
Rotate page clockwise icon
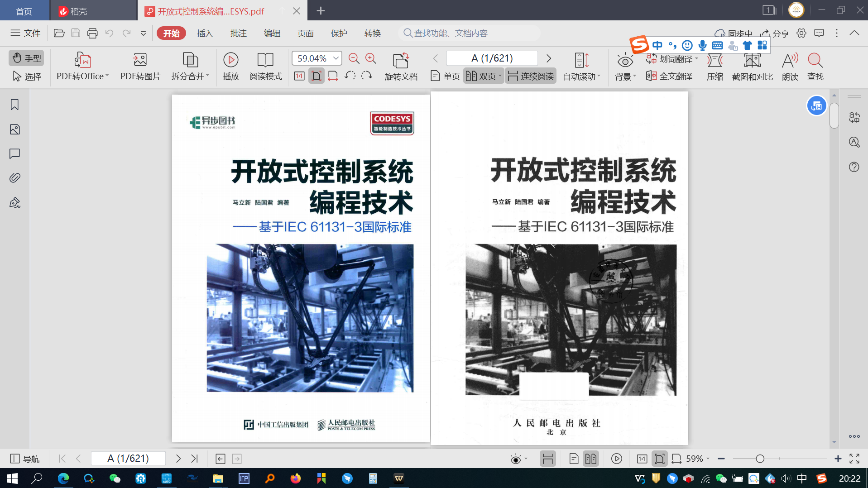(x=367, y=76)
